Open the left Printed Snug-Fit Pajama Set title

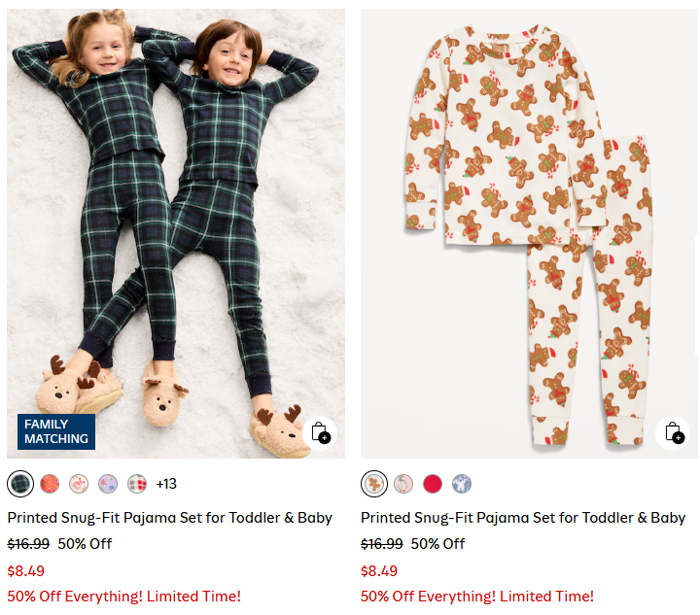[x=170, y=518]
